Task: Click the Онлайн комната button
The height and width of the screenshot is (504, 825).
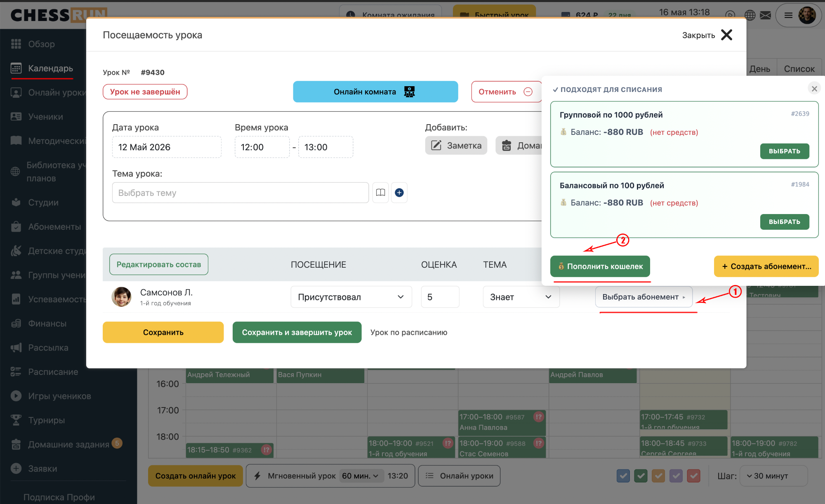Action: point(375,92)
